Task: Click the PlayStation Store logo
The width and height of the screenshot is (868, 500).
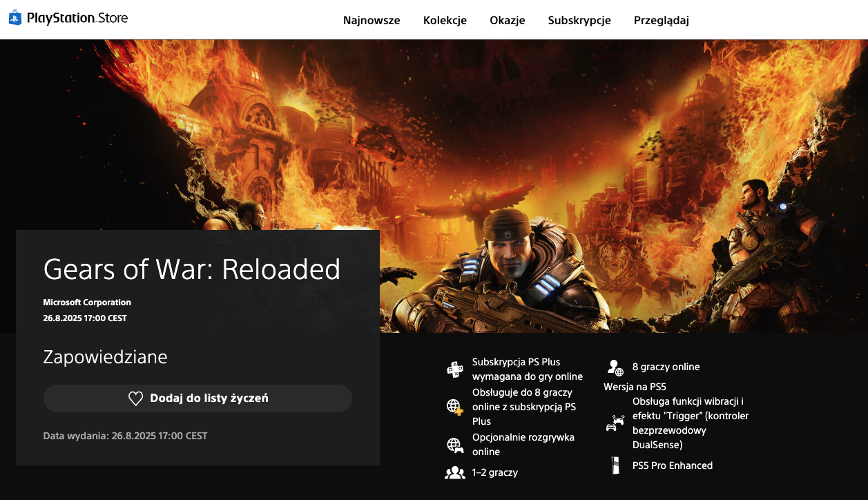Action: (x=68, y=19)
